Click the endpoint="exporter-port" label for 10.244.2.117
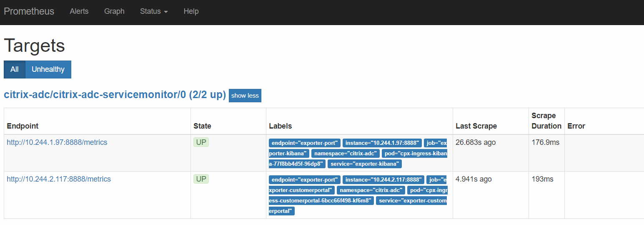The image size is (644, 225). [305, 179]
